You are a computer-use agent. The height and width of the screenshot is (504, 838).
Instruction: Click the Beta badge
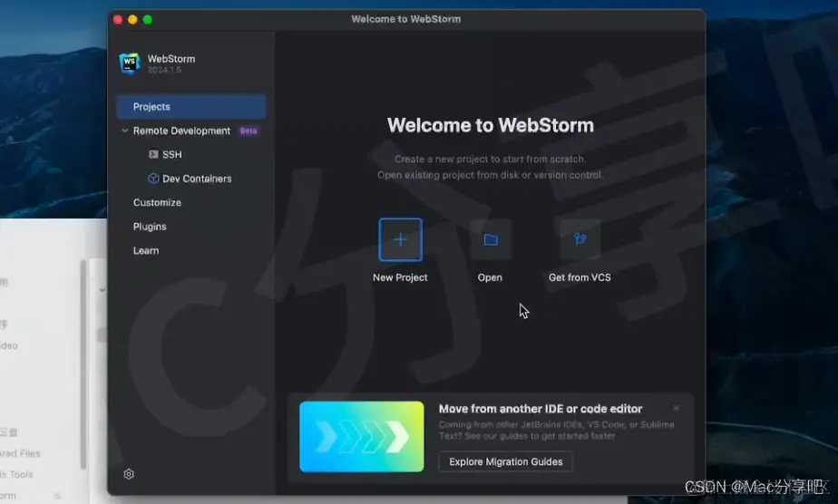248,131
